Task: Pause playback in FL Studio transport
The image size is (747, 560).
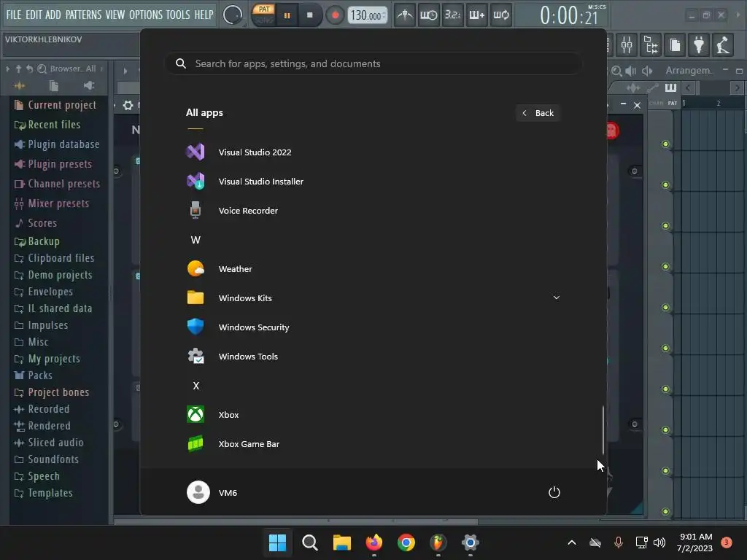Action: point(287,15)
